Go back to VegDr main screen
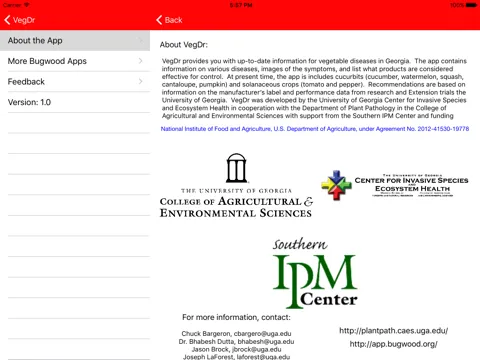 point(19,20)
